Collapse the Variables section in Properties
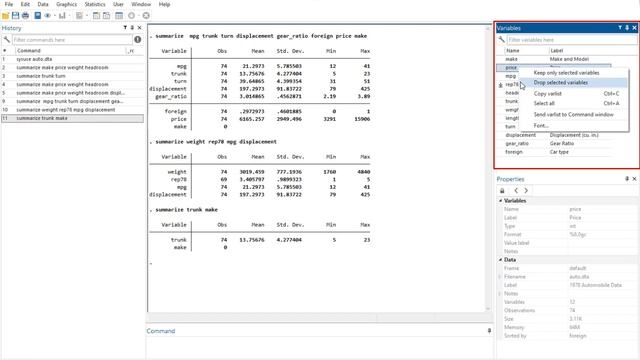This screenshot has width=640, height=360. 500,201
